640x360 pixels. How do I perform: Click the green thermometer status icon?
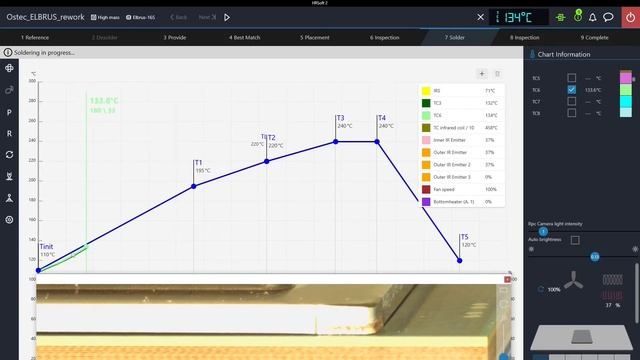[x=578, y=16]
